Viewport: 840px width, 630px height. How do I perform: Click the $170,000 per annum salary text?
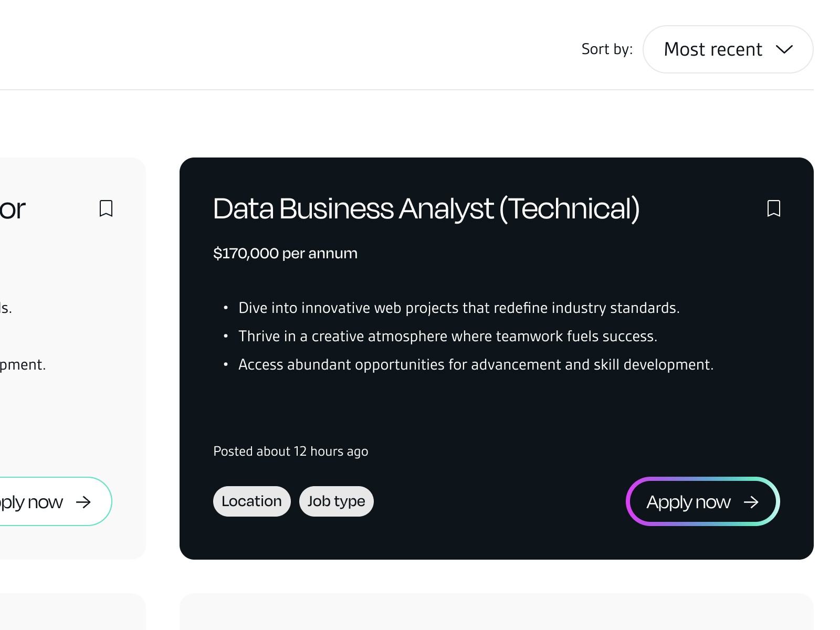click(x=285, y=254)
